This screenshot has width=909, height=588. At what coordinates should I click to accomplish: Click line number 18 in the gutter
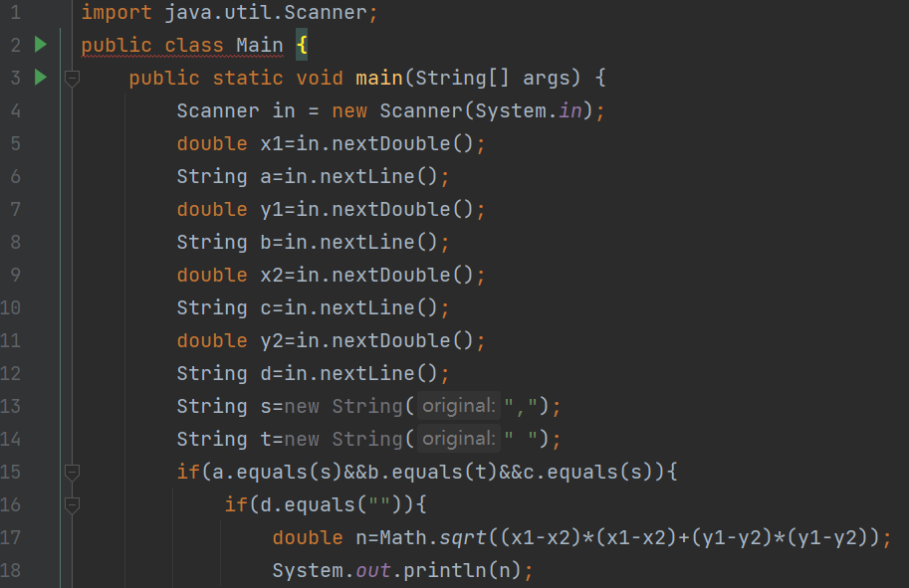point(11,570)
